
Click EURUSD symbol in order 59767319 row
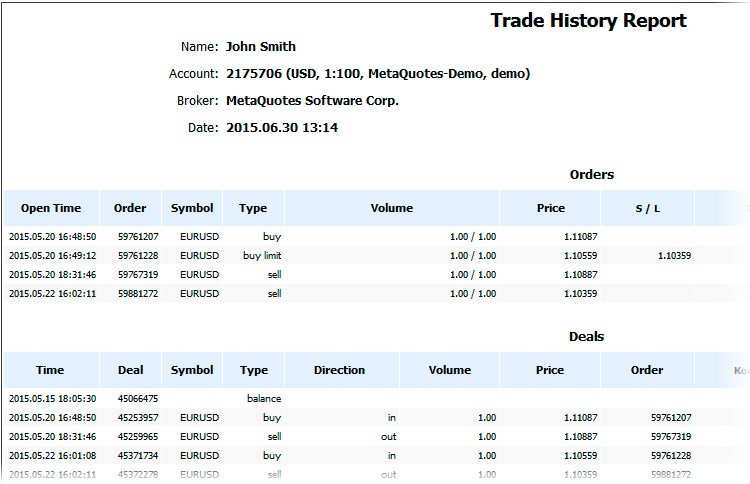pyautogui.click(x=199, y=275)
